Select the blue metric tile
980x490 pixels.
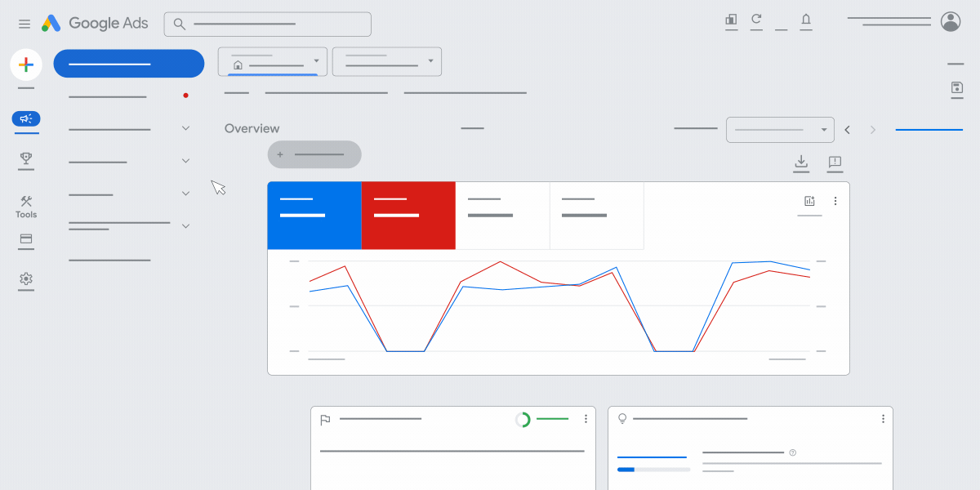point(314,216)
